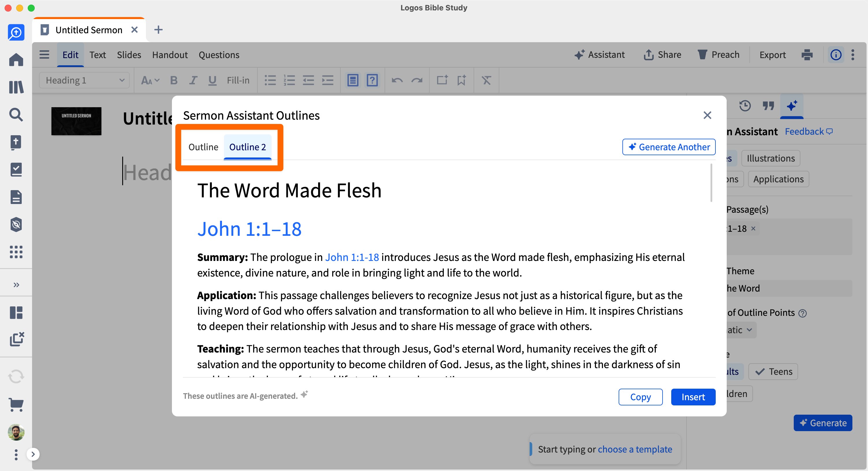The width and height of the screenshot is (868, 471).
Task: Open a new tab with plus icon
Action: [158, 30]
